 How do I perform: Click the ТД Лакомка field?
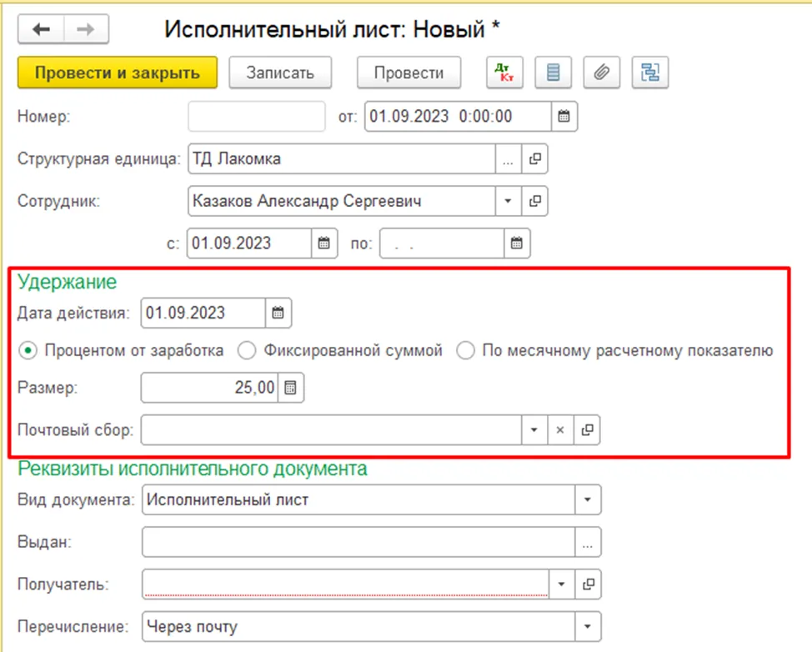[x=342, y=158]
